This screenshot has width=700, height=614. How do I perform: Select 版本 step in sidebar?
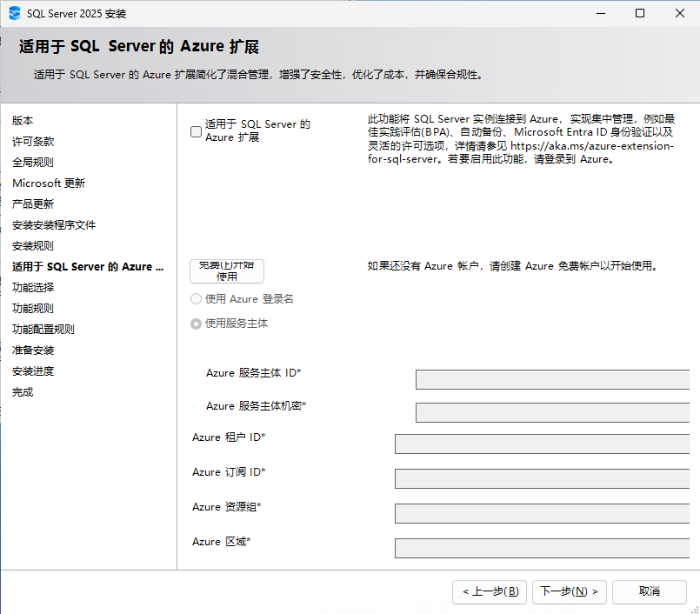(23, 121)
